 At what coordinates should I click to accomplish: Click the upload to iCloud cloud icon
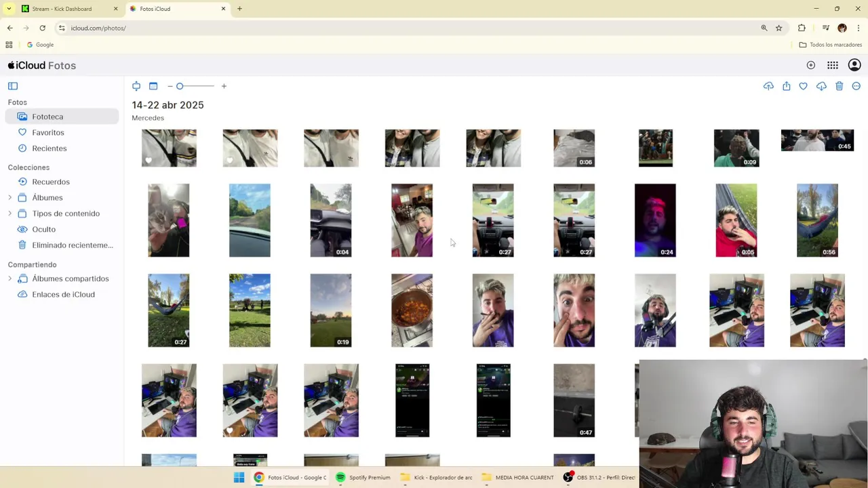(x=768, y=86)
